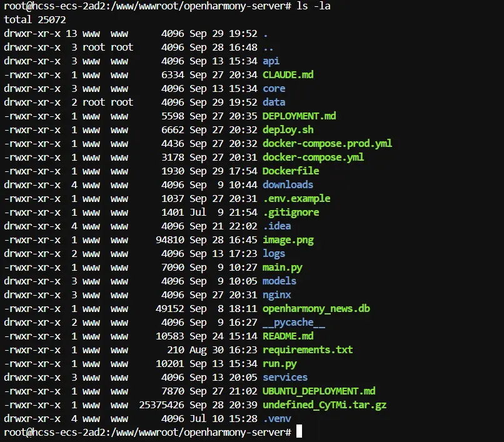Click the main.py filename
504x442 pixels.
tap(282, 267)
